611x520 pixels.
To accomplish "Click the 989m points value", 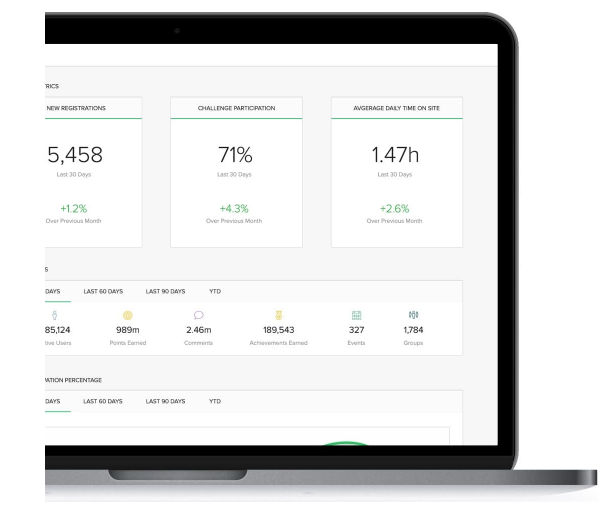I will pyautogui.click(x=128, y=330).
